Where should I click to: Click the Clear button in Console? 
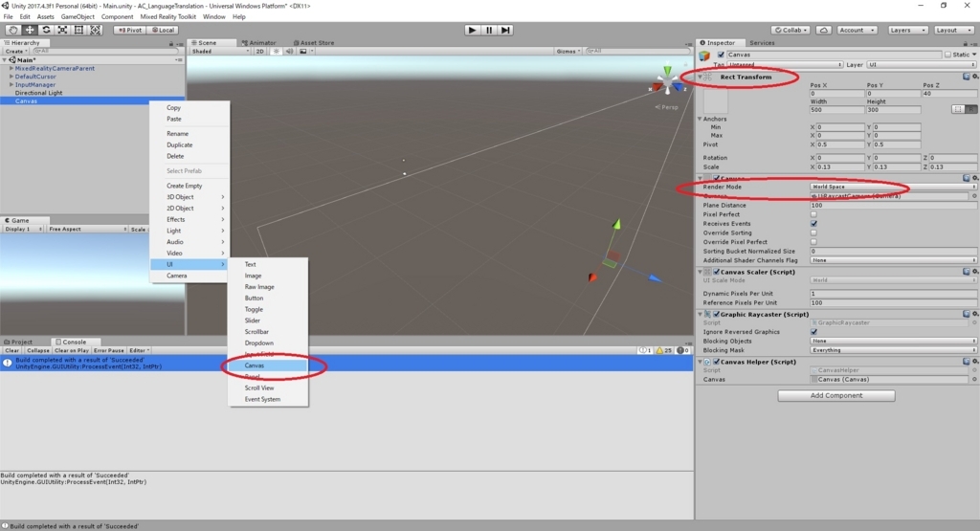coord(12,350)
